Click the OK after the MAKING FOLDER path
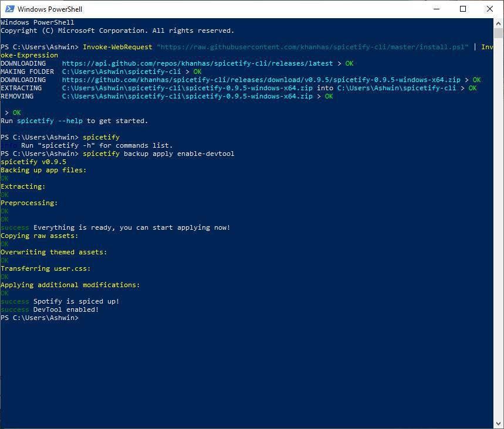The height and width of the screenshot is (429, 504). click(x=197, y=71)
